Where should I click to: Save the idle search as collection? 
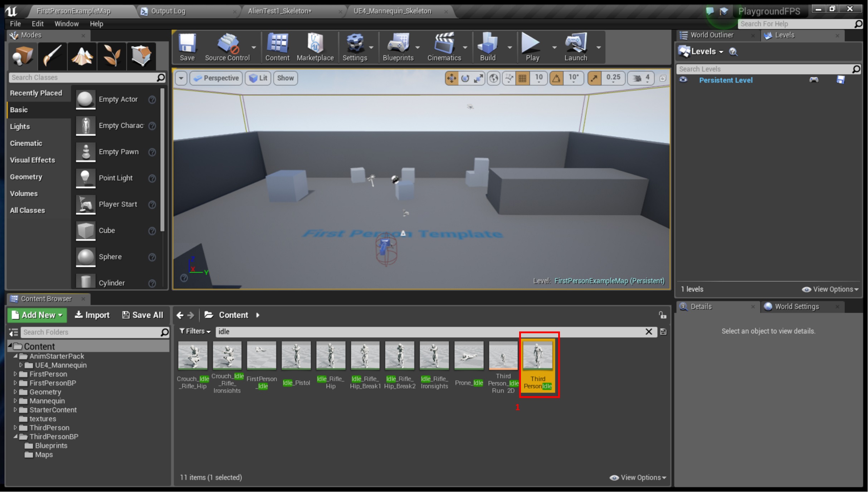663,332
